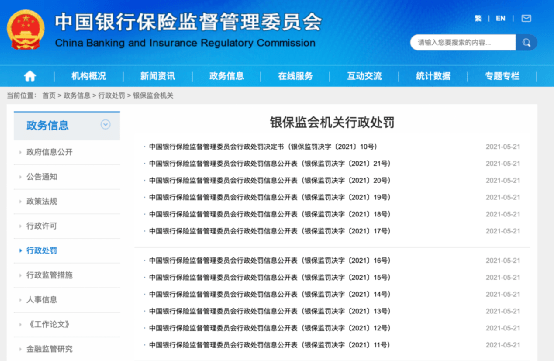
Task: Select 行政许可 in sidebar
Action: point(42,226)
